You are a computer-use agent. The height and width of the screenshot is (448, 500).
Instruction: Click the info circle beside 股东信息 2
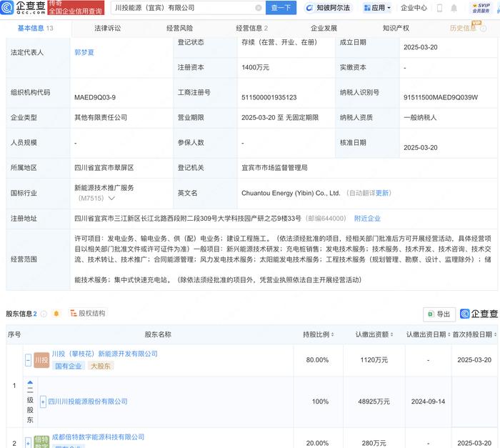click(44, 314)
